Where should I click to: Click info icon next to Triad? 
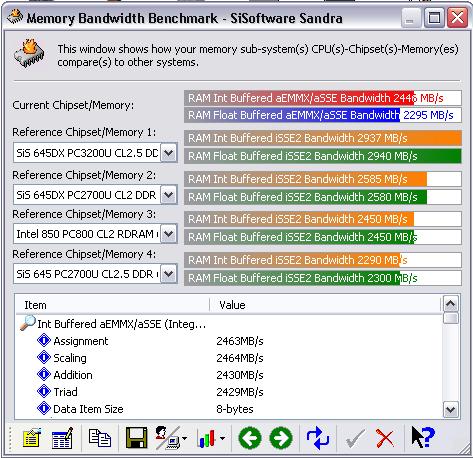[x=44, y=391]
